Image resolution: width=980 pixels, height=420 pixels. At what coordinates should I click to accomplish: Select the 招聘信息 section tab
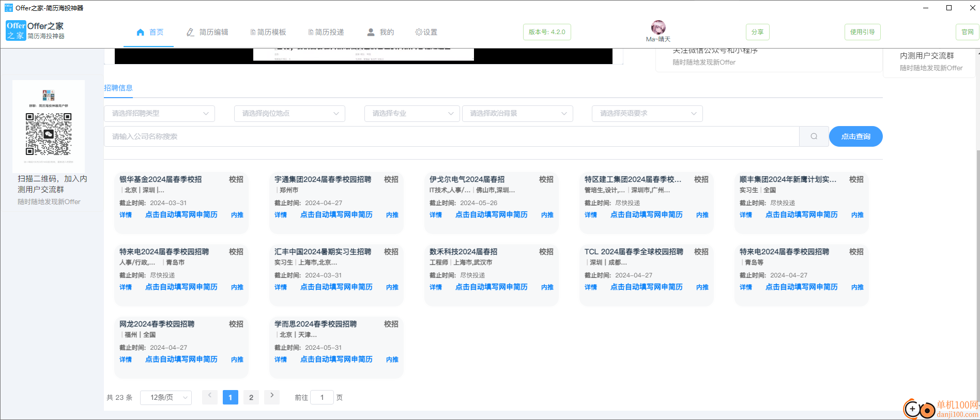[118, 88]
